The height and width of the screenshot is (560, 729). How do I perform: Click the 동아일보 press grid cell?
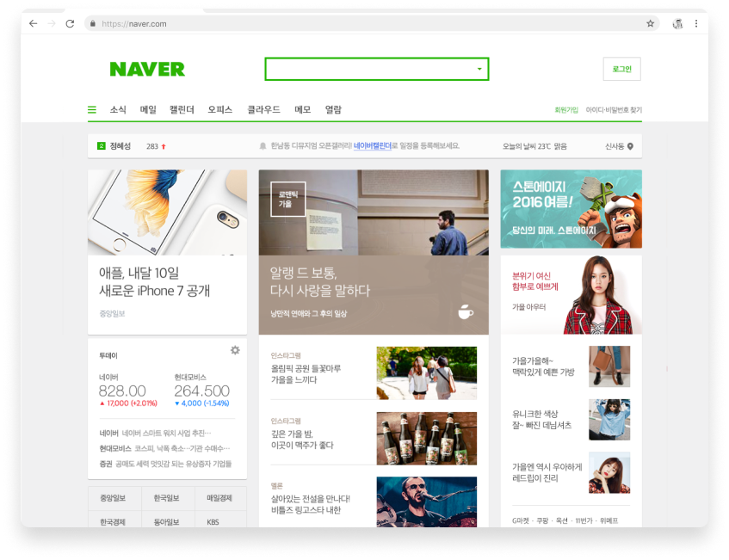tap(168, 520)
